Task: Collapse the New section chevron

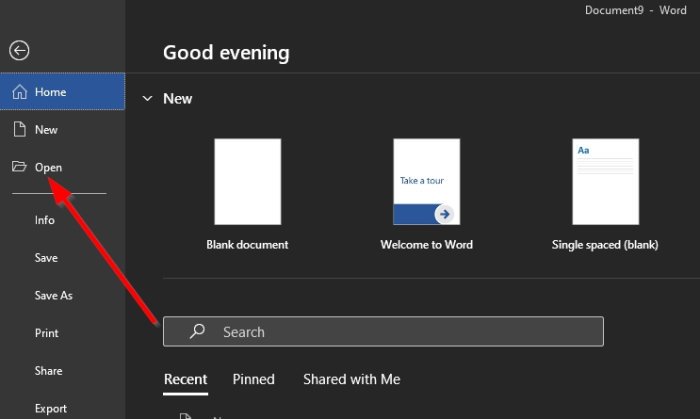Action: (x=148, y=99)
